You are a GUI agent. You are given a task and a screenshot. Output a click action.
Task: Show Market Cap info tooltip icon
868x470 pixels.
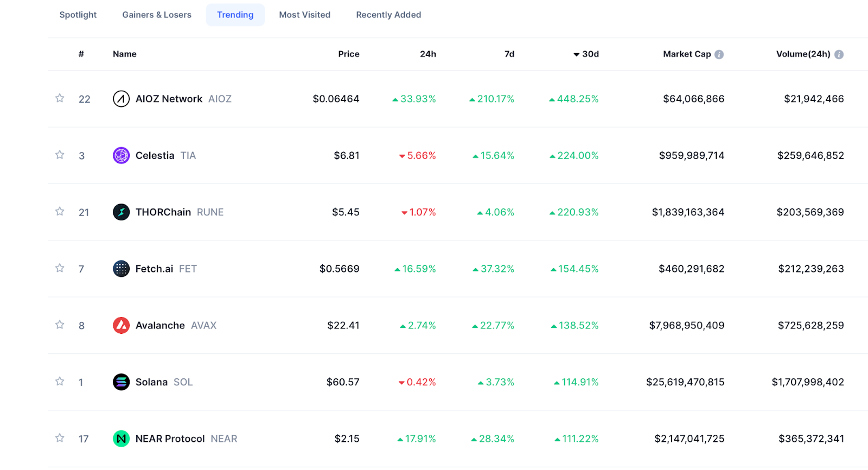[x=719, y=54]
